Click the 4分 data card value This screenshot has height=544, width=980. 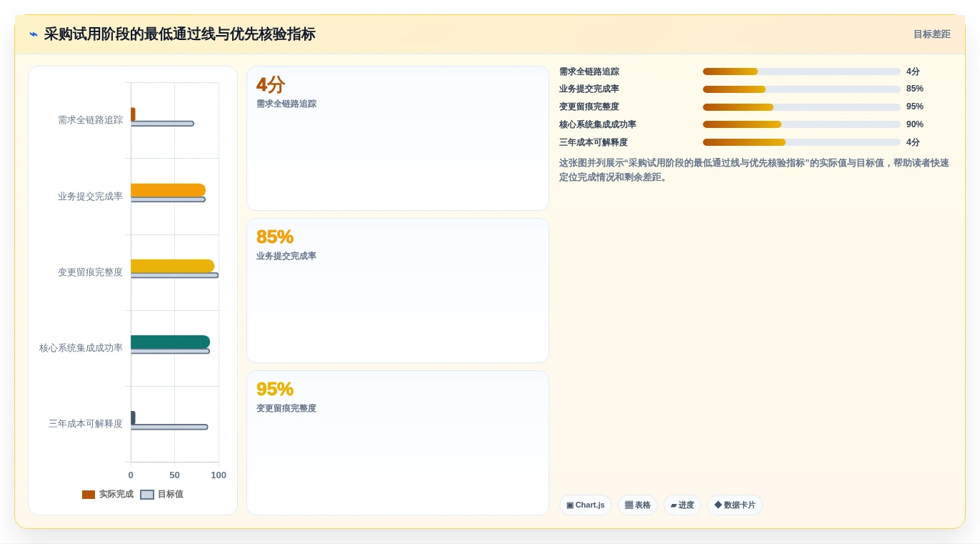tap(271, 85)
